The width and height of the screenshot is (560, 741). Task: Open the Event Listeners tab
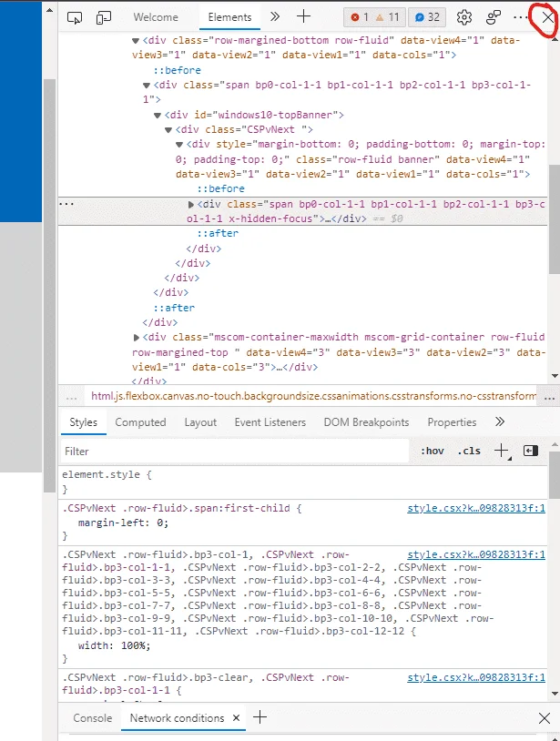(270, 422)
